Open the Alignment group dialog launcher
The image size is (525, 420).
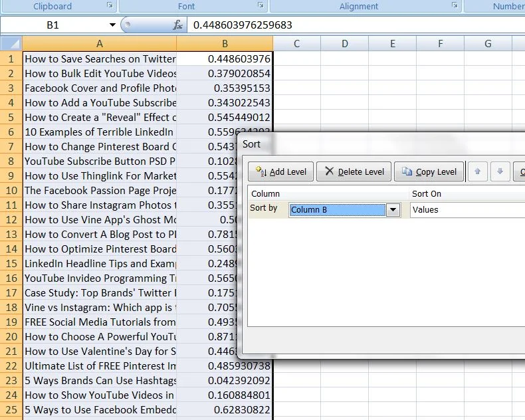[x=455, y=5]
